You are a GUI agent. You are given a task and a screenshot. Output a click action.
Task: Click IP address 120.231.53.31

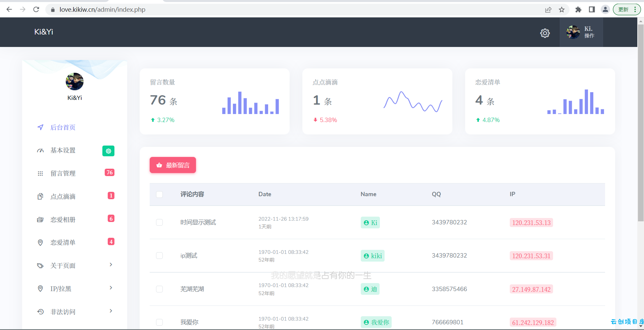click(531, 256)
